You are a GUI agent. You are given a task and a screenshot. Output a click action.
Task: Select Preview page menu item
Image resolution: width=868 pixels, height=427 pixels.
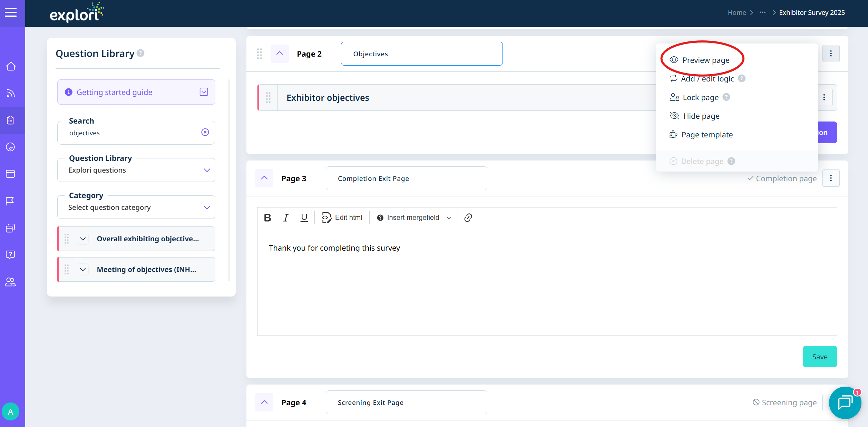[x=705, y=60]
